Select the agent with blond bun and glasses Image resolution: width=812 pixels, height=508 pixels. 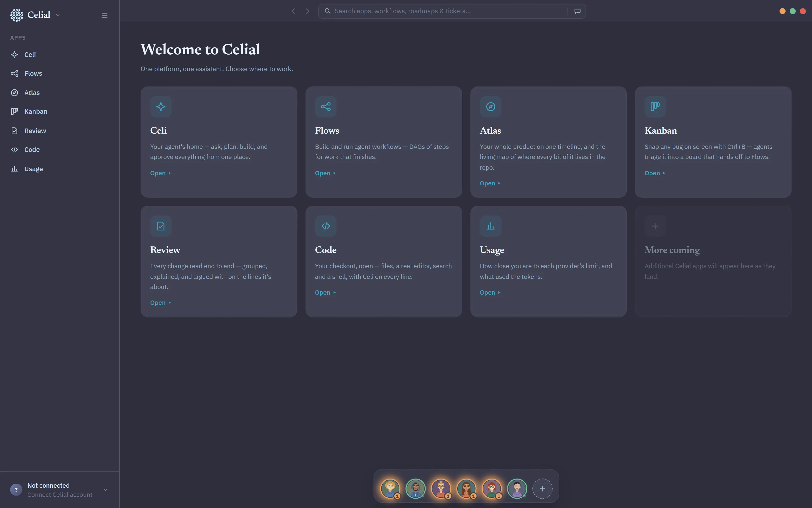[441, 489]
